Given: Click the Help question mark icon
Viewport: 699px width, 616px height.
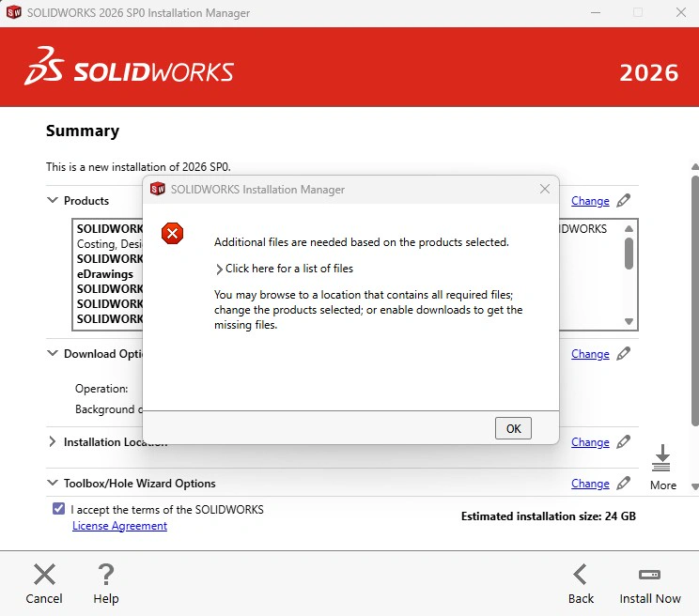Looking at the screenshot, I should tap(106, 574).
